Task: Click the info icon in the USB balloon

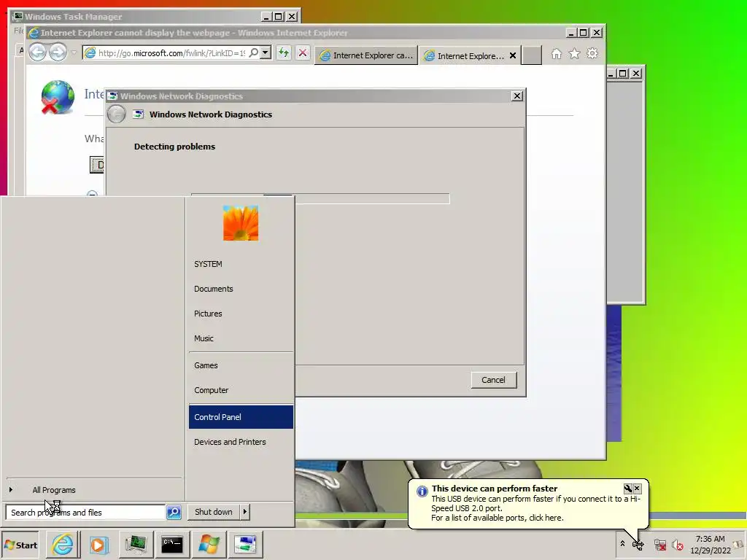Action: (x=422, y=491)
